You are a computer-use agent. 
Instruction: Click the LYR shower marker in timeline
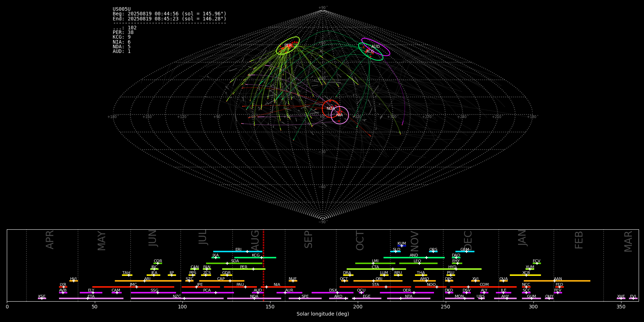(x=63, y=287)
